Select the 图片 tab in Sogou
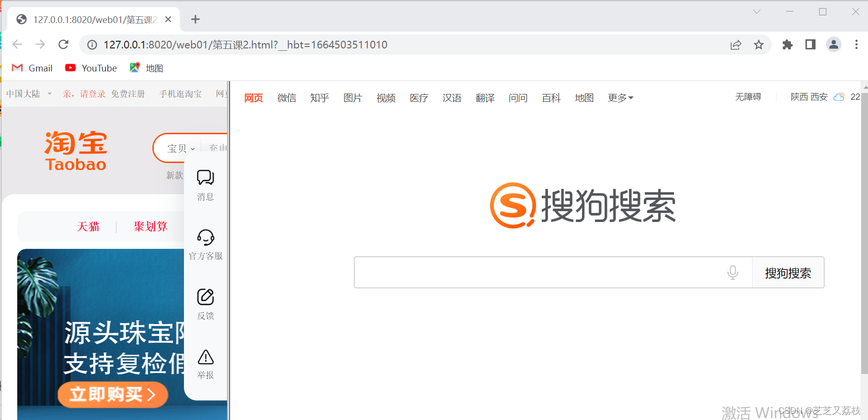The width and height of the screenshot is (868, 420). pyautogui.click(x=353, y=98)
